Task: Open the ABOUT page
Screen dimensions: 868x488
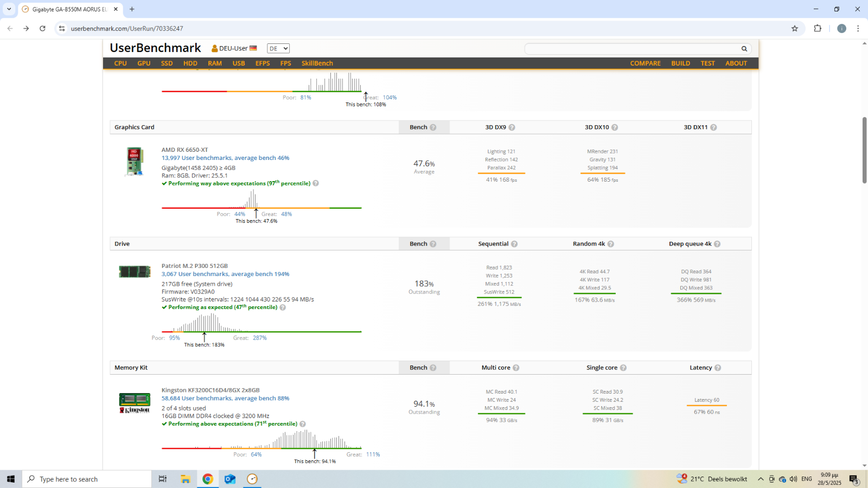Action: coord(736,63)
